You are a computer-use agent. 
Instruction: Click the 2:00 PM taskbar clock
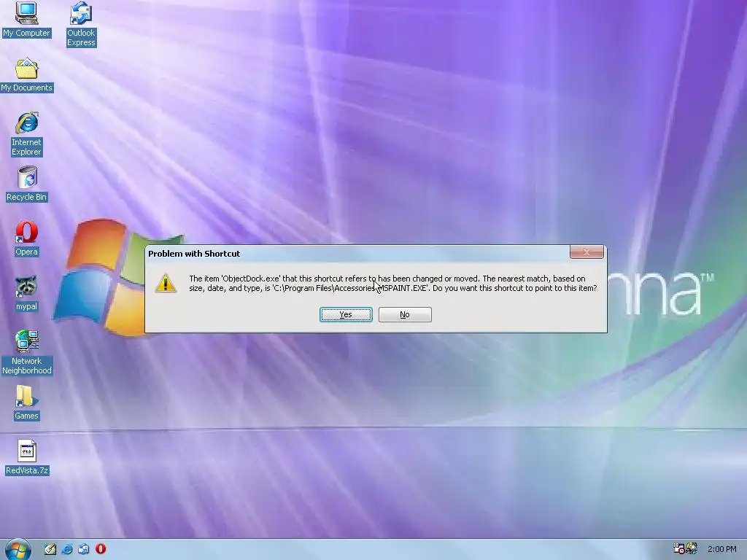(x=721, y=549)
